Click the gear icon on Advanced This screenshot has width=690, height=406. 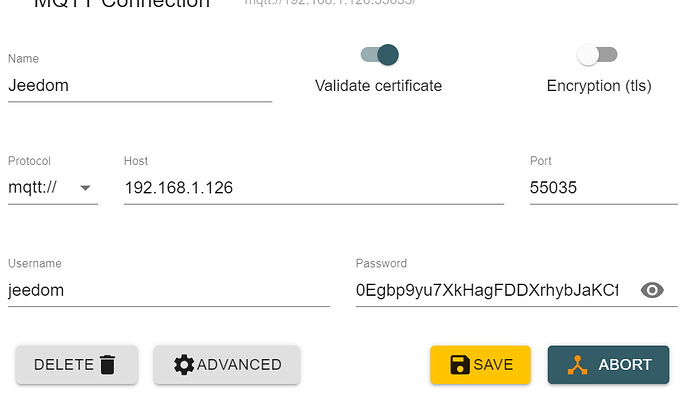click(x=184, y=365)
